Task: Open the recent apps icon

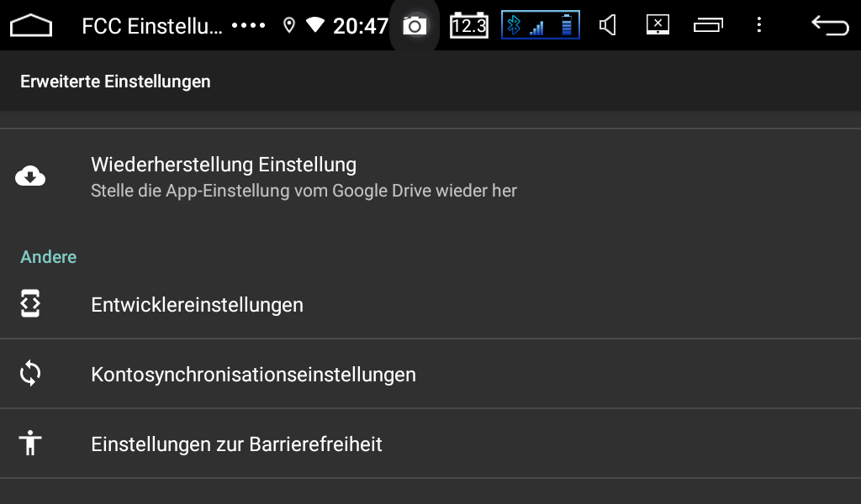Action: point(708,25)
